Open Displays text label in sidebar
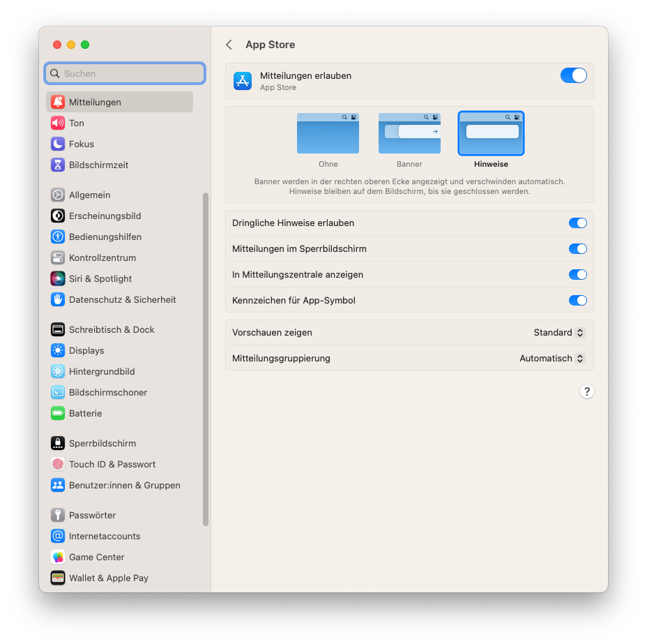 click(86, 350)
